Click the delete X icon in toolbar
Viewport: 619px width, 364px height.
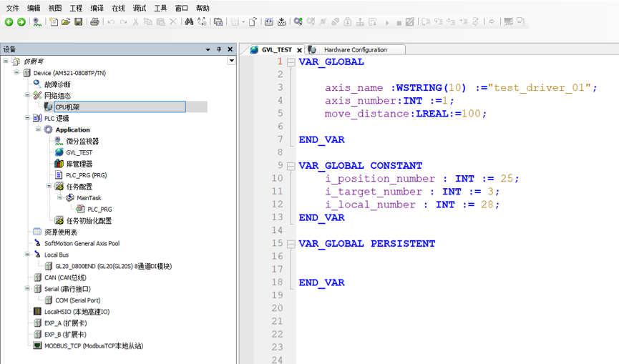[x=173, y=21]
